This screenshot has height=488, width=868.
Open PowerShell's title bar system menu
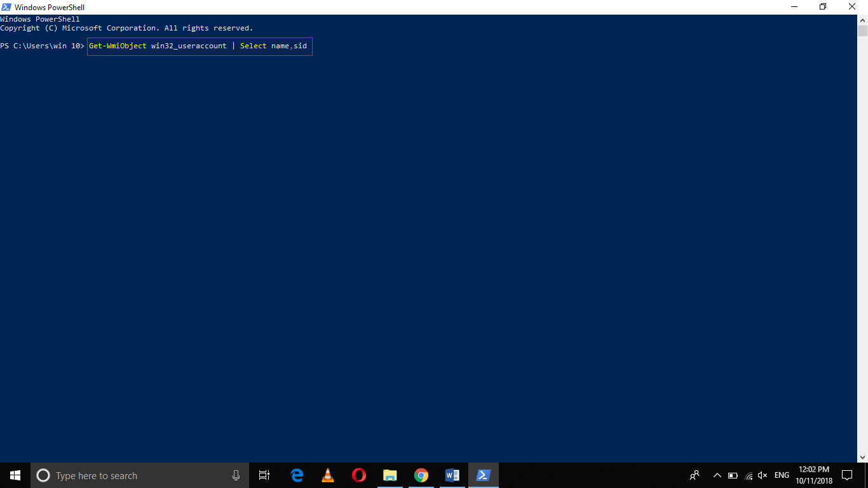[6, 7]
